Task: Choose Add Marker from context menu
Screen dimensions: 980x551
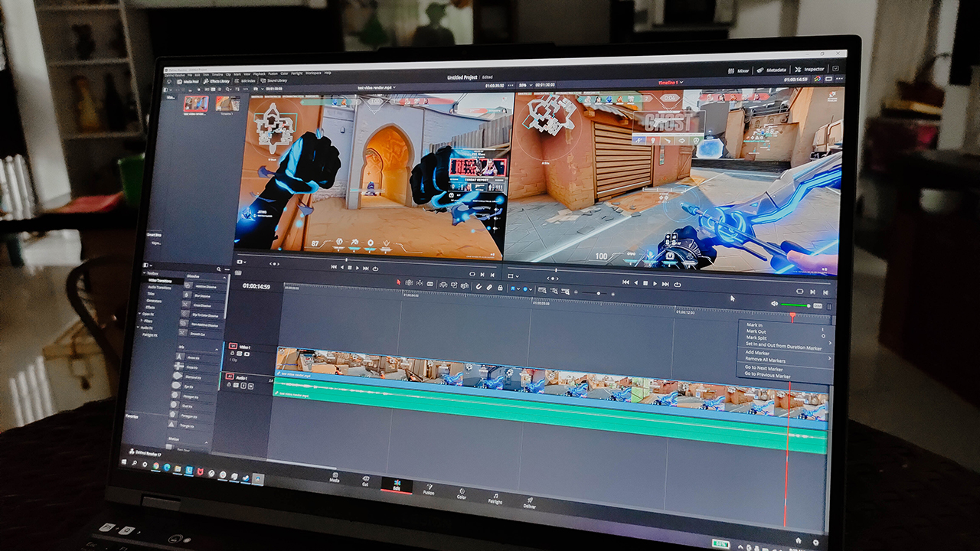Action: tap(757, 353)
